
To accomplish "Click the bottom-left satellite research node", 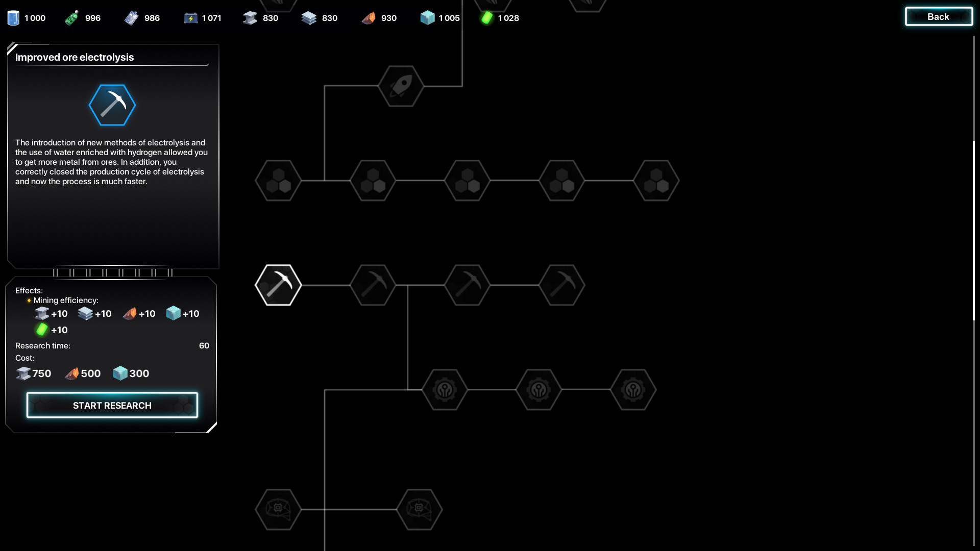I will point(278,509).
